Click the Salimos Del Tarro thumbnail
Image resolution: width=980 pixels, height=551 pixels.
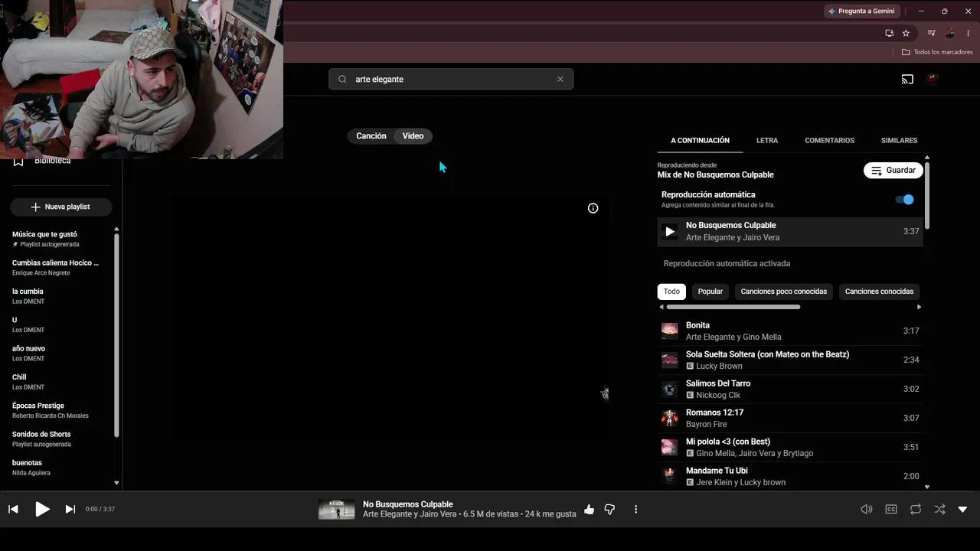[x=670, y=389]
